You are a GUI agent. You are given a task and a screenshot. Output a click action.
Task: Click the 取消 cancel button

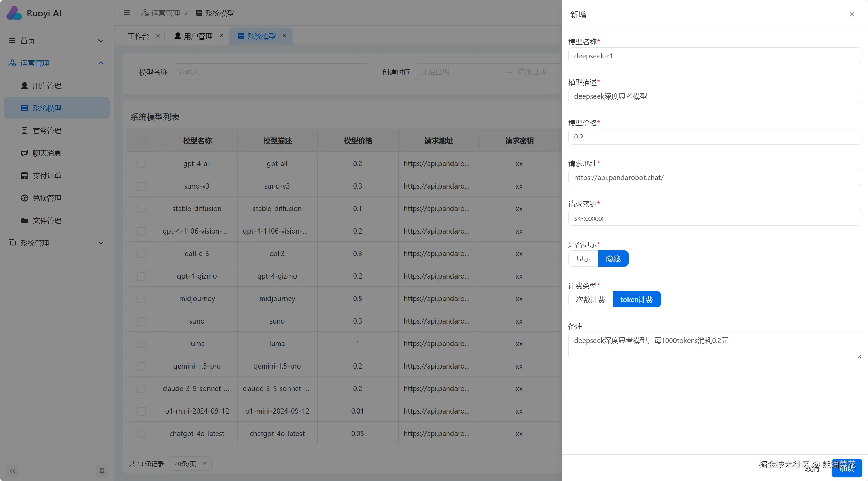812,468
